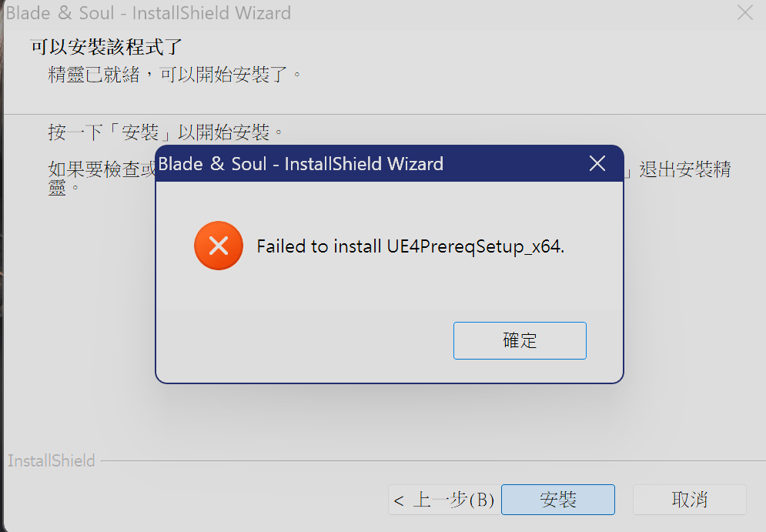Image resolution: width=766 pixels, height=532 pixels.
Task: Click the divider line beside the InstallShield label
Action: [433, 460]
